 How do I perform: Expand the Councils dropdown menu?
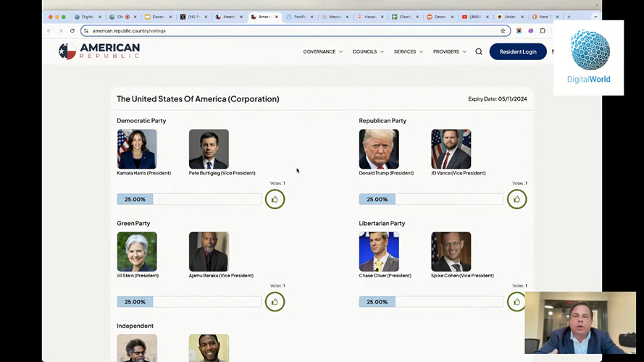[x=368, y=51]
